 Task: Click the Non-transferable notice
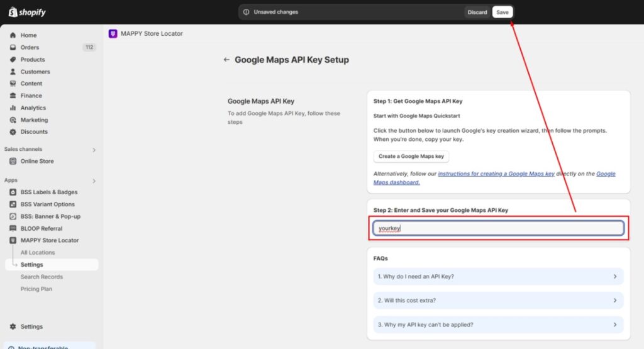pyautogui.click(x=50, y=346)
